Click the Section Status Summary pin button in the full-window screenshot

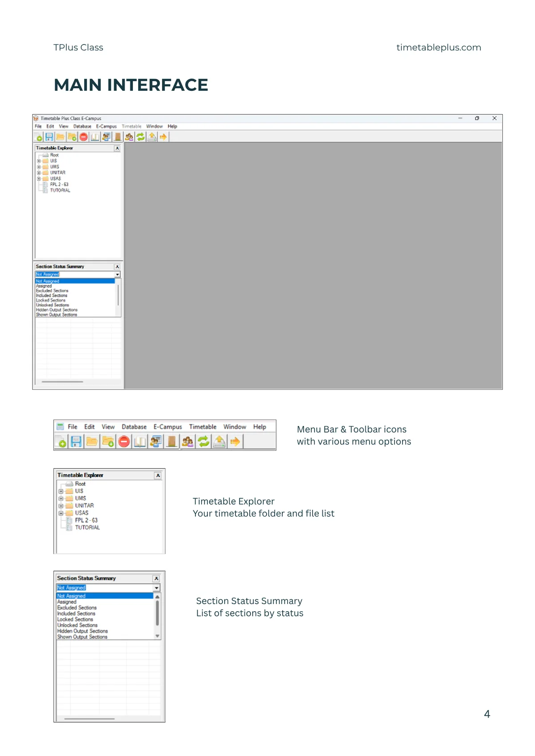point(117,266)
